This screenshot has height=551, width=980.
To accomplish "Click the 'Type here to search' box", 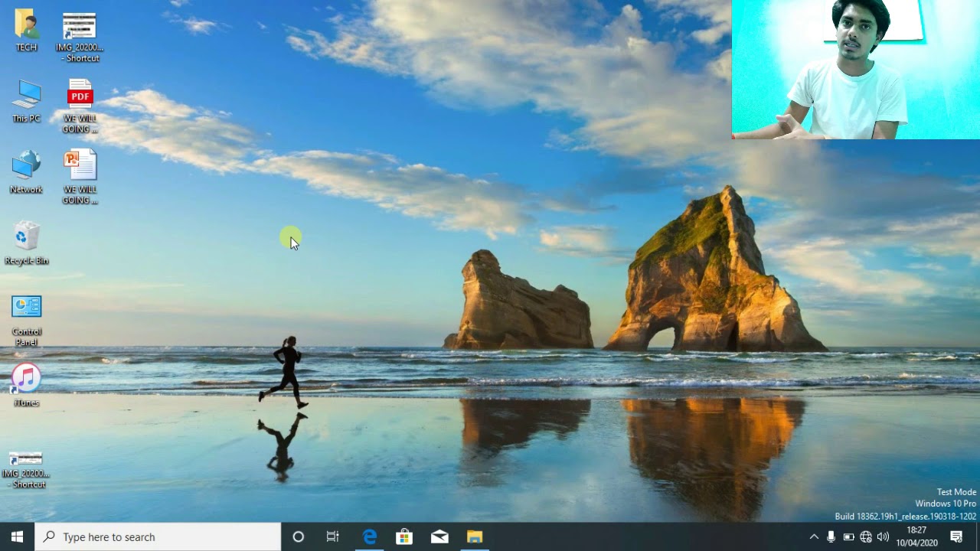I will pyautogui.click(x=158, y=537).
